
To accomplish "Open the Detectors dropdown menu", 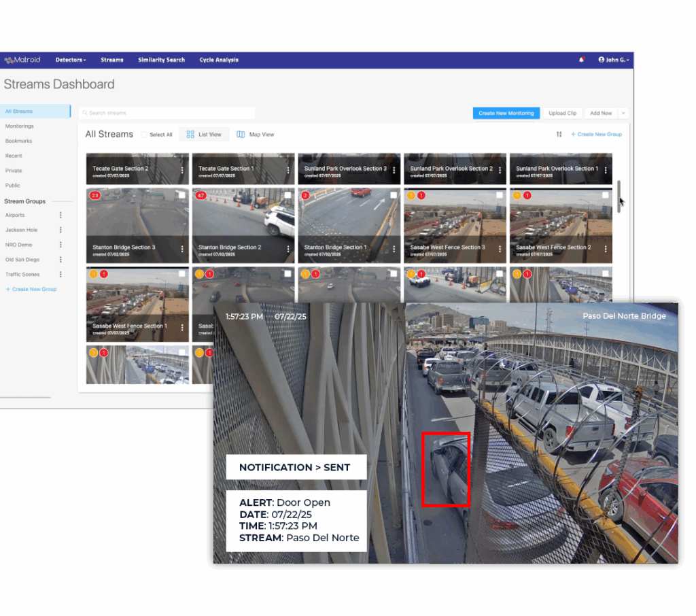I will coord(70,60).
